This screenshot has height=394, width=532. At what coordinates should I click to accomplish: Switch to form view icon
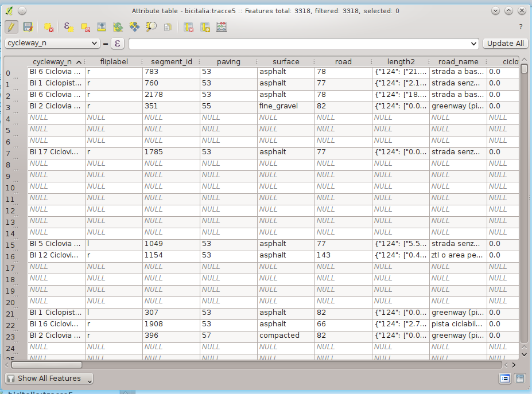(x=505, y=379)
